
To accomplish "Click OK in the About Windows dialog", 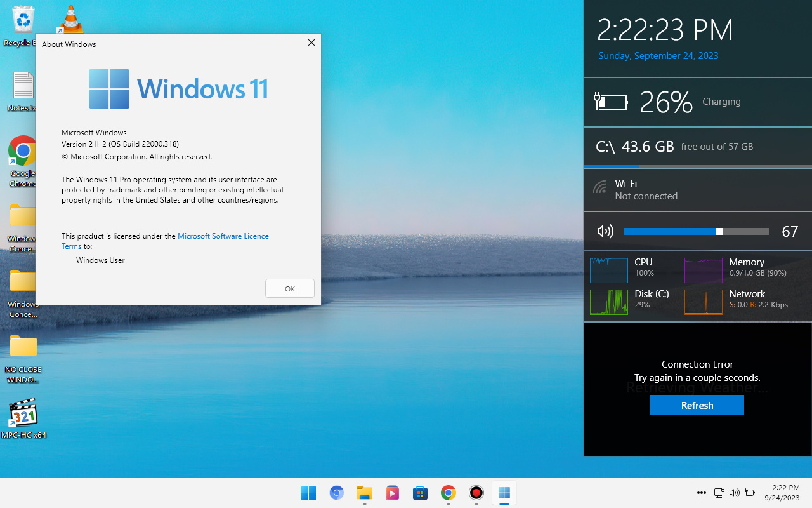I will click(289, 288).
